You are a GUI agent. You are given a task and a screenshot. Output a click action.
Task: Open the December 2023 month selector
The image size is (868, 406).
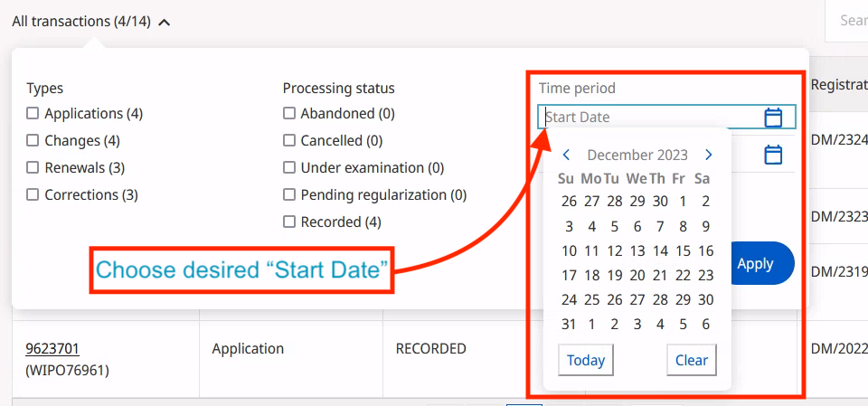click(637, 155)
